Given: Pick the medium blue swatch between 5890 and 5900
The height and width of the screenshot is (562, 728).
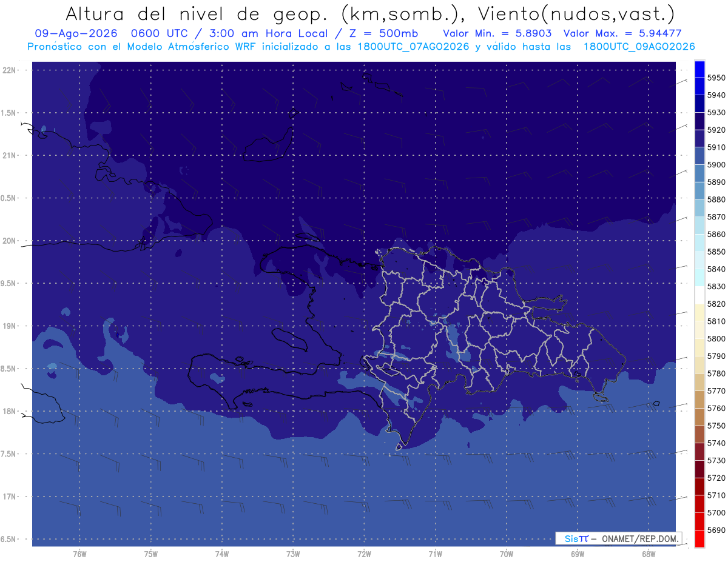Looking at the screenshot, I should click(x=699, y=173).
